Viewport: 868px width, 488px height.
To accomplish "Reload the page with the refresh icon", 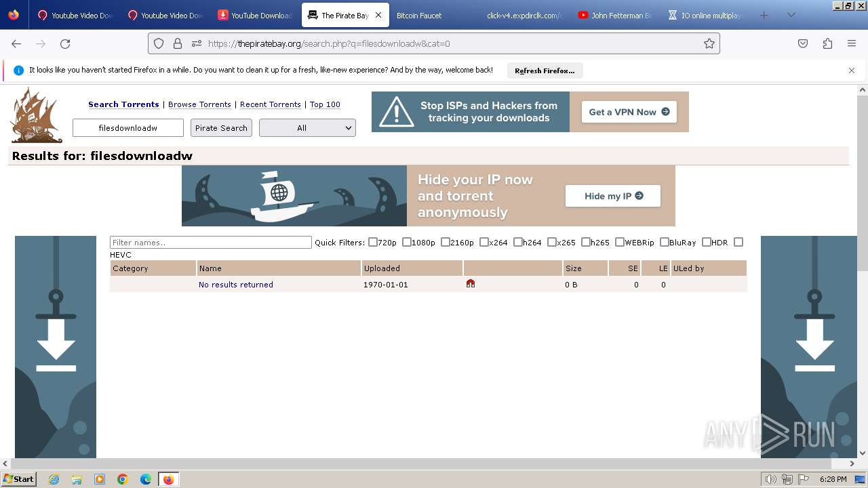I will 65,43.
